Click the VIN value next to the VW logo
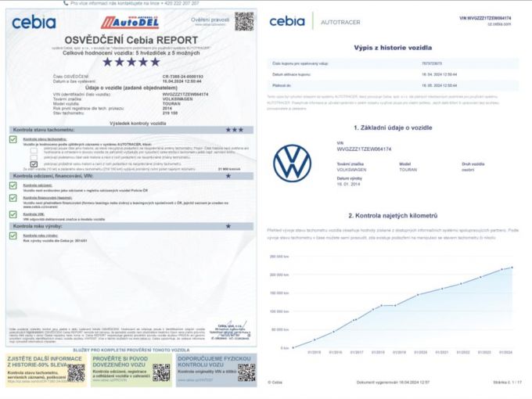The height and width of the screenshot is (399, 532). pos(364,149)
